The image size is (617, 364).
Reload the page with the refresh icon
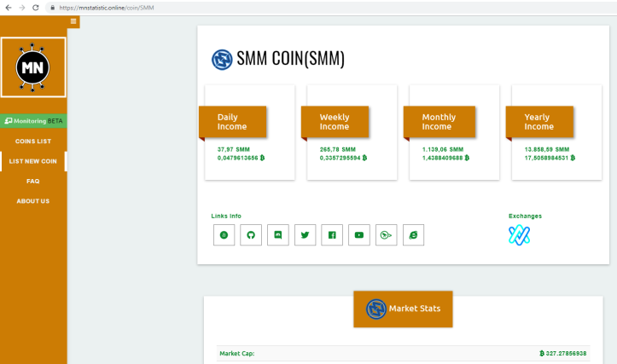35,8
